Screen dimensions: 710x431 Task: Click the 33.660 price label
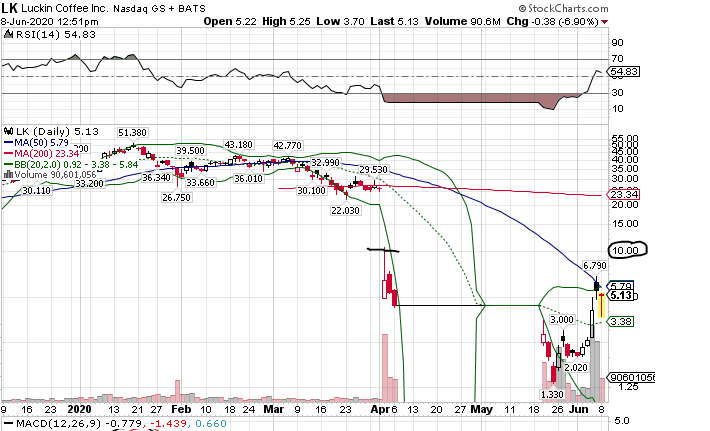click(201, 182)
